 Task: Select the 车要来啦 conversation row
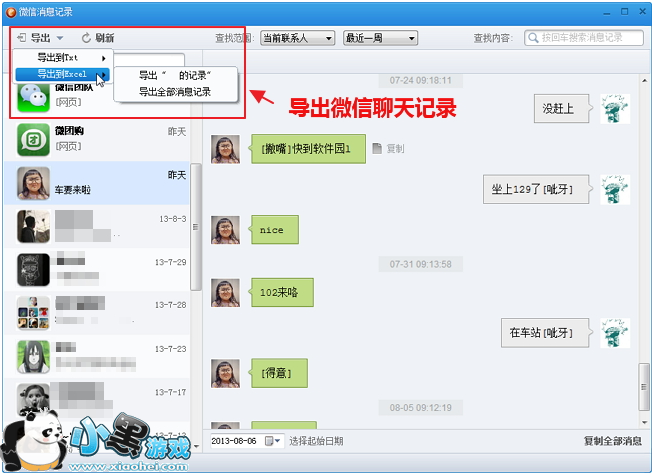97,183
